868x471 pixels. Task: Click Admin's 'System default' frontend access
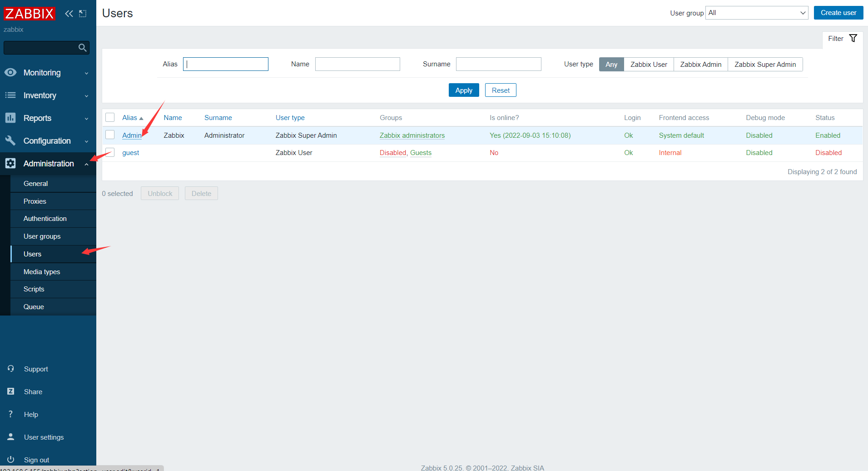pos(681,135)
